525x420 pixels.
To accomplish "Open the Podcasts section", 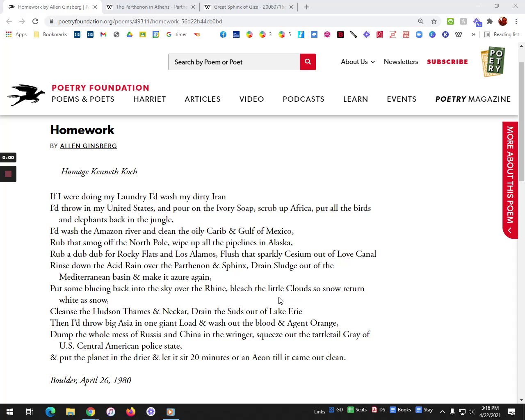I will [x=304, y=99].
